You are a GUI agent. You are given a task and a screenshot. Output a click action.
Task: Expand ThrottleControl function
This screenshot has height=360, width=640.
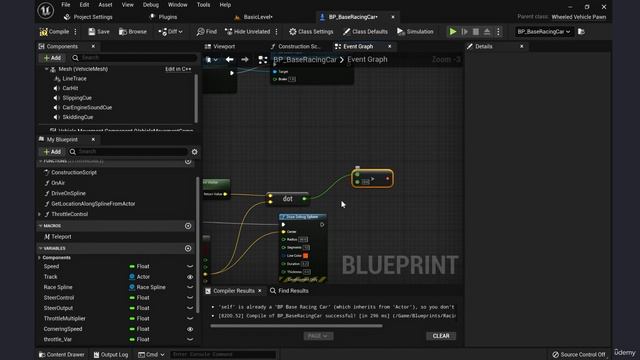(40, 214)
